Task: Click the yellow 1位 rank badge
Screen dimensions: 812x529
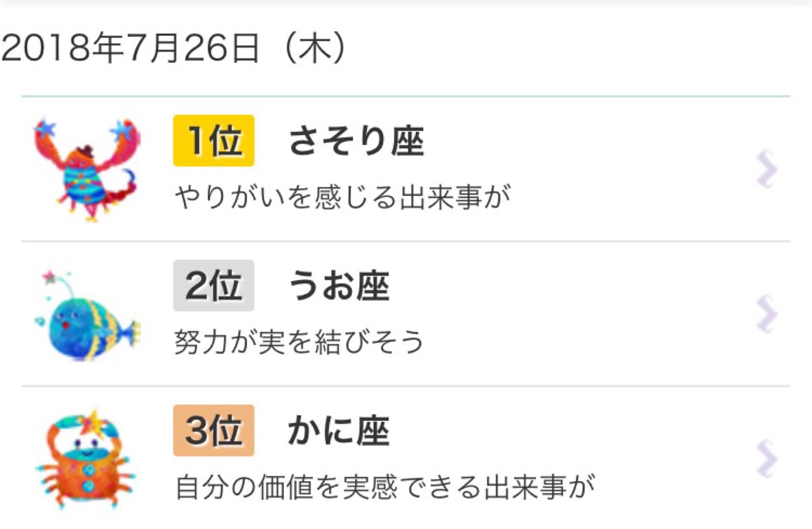Action: tap(214, 141)
